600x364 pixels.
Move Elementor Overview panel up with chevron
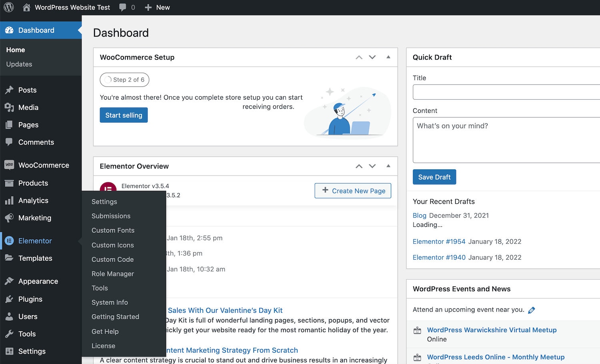point(359,166)
